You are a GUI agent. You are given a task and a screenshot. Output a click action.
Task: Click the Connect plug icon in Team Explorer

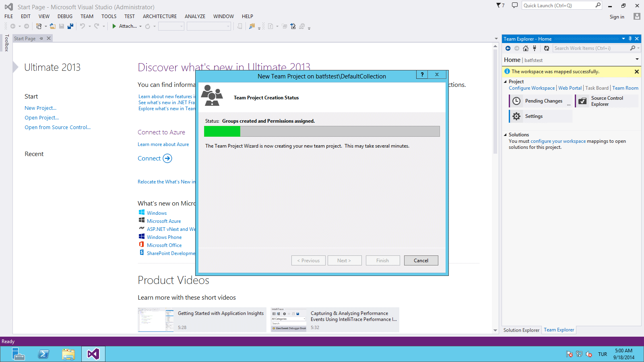[x=534, y=48]
